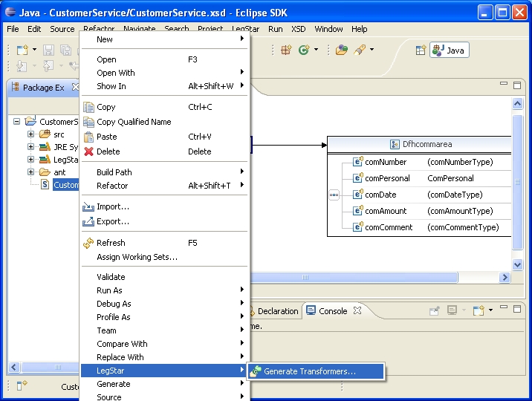The width and height of the screenshot is (532, 401).
Task: Click the Paste clipboard icon
Action: tap(88, 137)
